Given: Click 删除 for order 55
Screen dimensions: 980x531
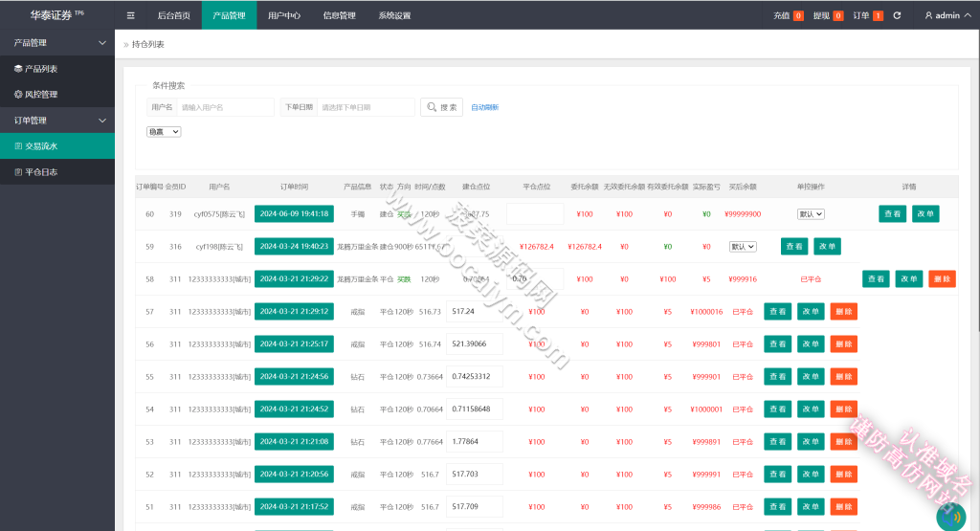Looking at the screenshot, I should point(844,377).
